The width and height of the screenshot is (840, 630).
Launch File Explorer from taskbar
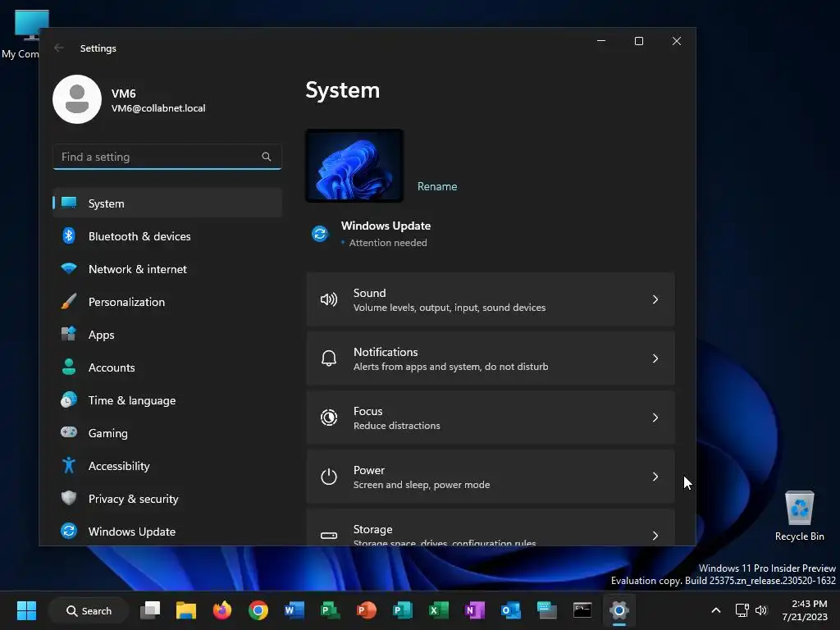coord(186,610)
